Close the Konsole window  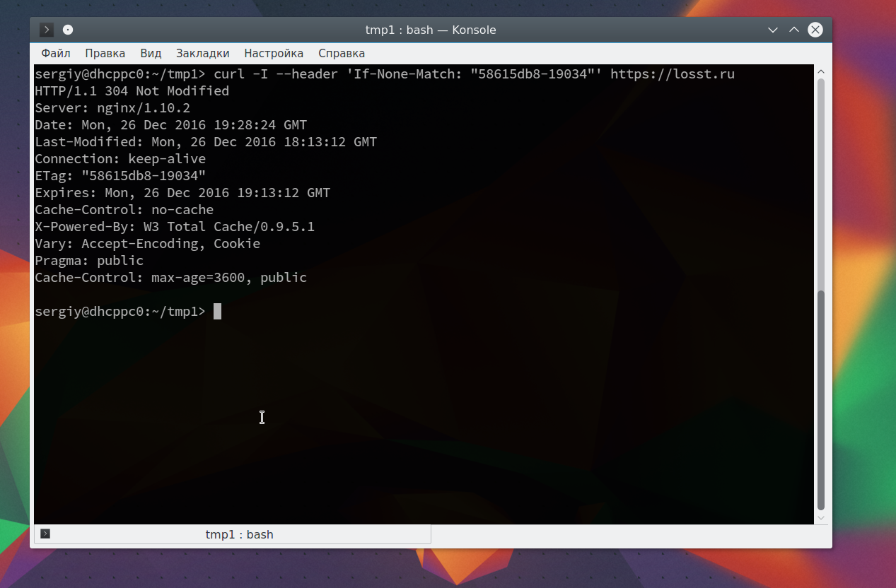[x=815, y=30]
